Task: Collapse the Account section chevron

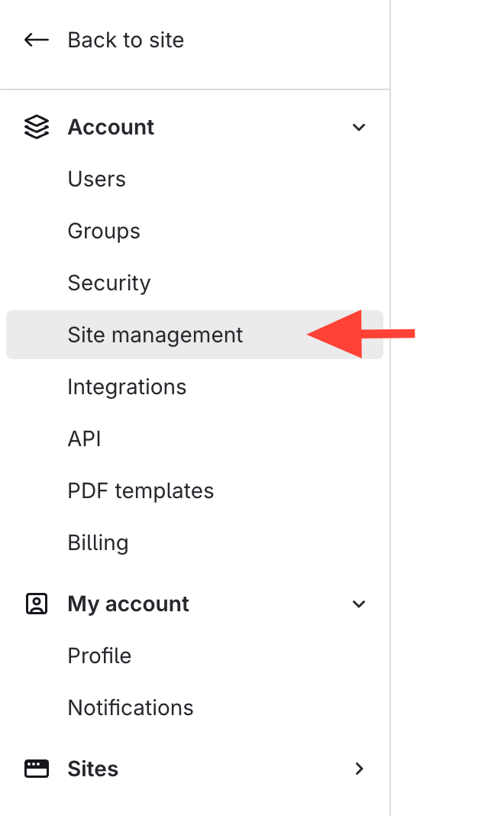Action: coord(359,127)
